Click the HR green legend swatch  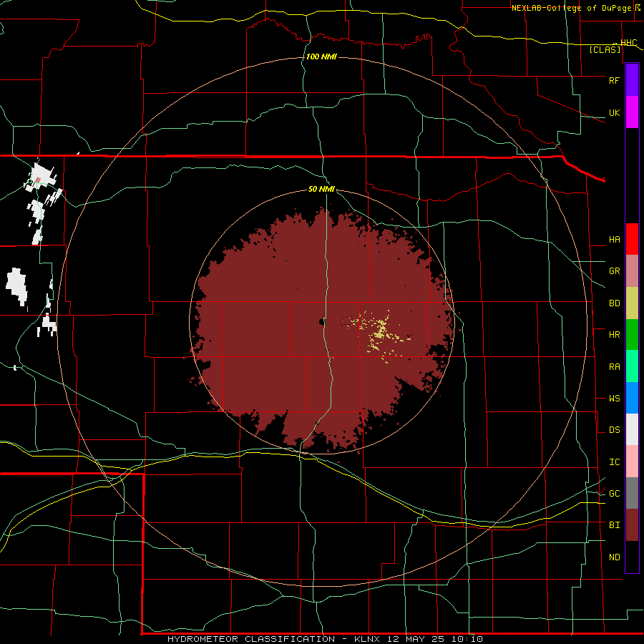(632, 334)
